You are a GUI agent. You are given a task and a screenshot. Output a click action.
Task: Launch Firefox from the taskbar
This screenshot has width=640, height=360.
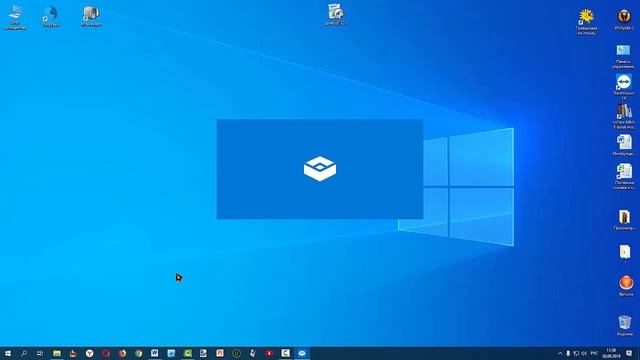pos(122,353)
